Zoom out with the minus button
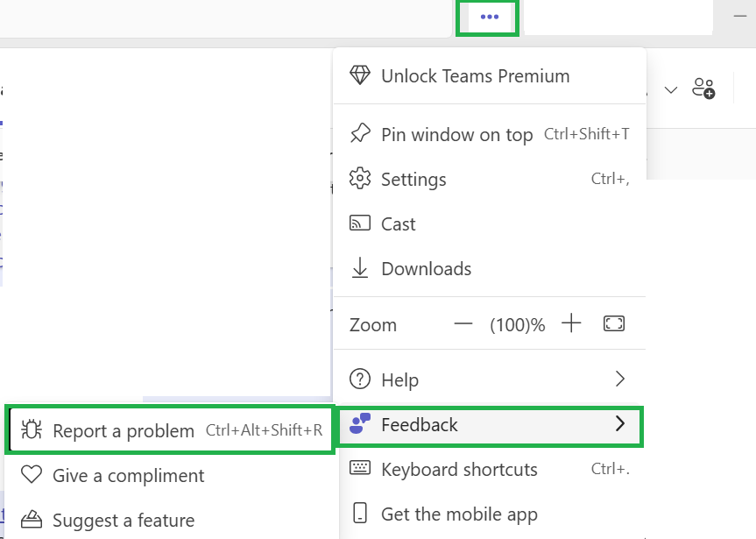 (x=463, y=323)
